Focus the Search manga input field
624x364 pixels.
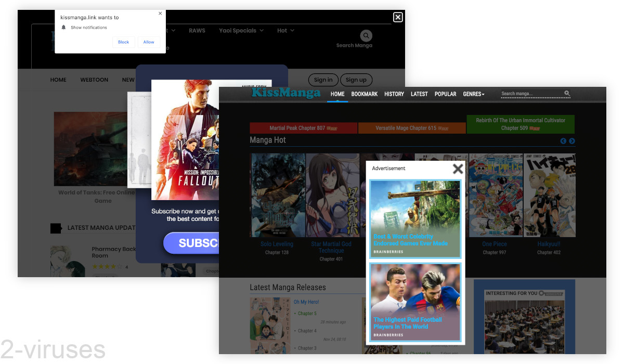pyautogui.click(x=532, y=94)
